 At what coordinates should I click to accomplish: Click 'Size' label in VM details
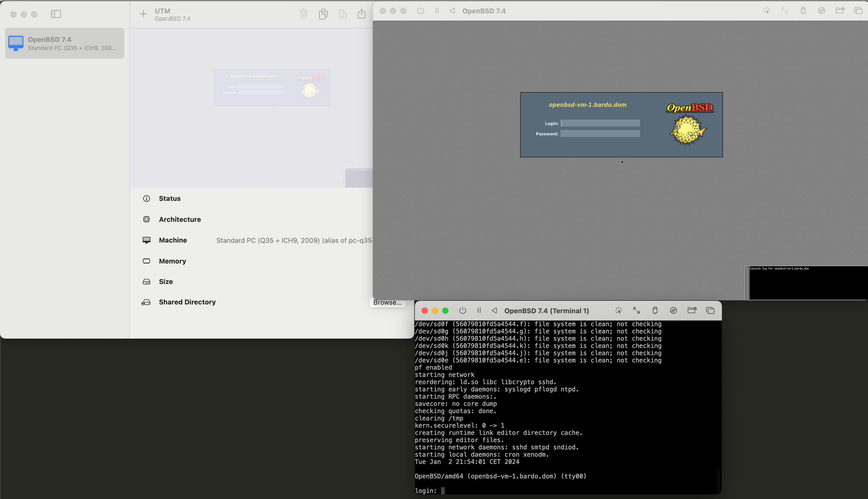point(166,282)
